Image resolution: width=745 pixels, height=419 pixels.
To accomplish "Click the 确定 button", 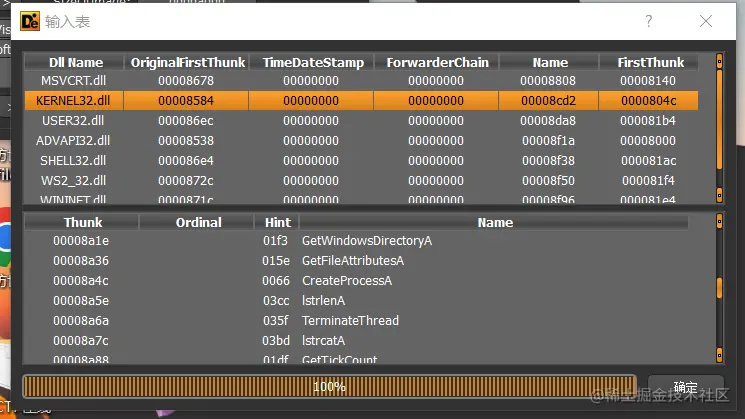I will pyautogui.click(x=686, y=387).
